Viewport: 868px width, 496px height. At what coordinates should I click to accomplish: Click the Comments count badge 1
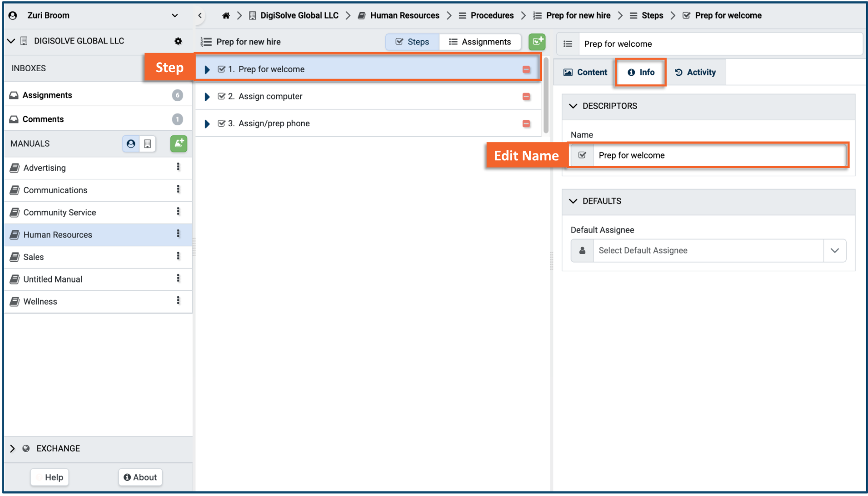click(177, 119)
